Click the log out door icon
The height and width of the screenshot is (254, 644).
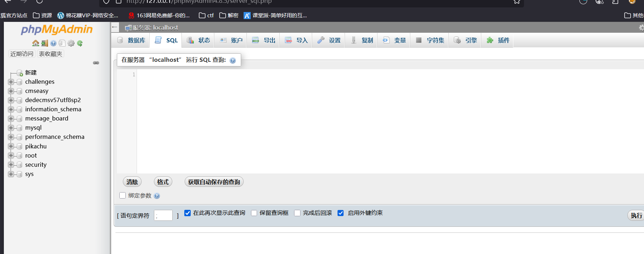tap(44, 43)
